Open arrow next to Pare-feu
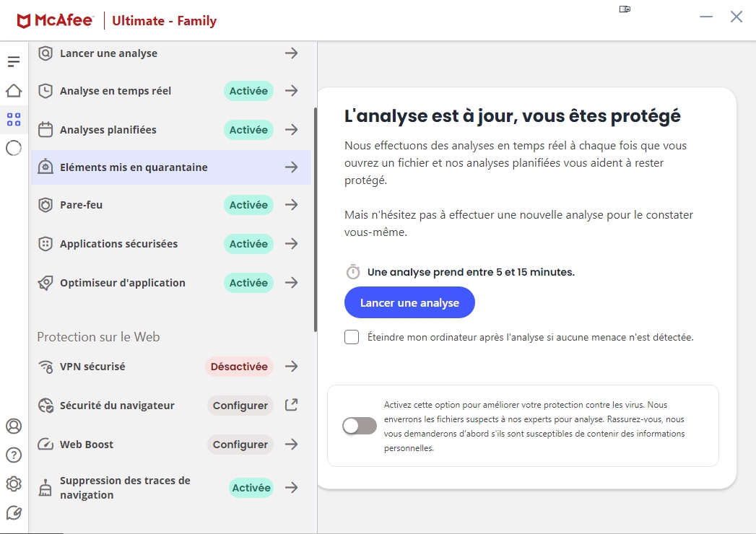 [291, 205]
